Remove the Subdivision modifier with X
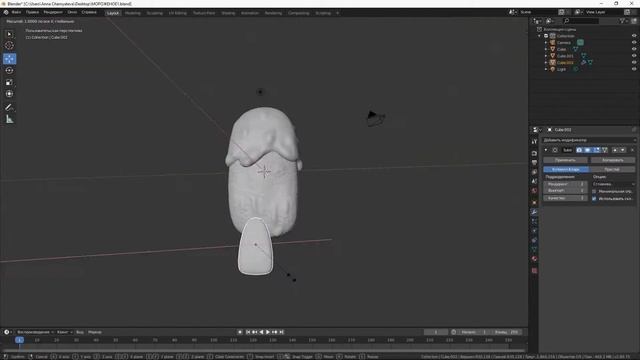 coord(632,150)
